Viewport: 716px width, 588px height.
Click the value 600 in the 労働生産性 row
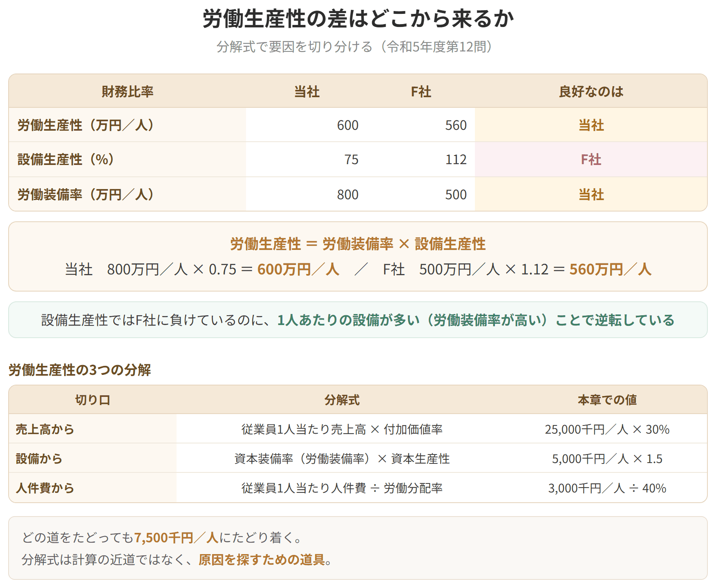(x=348, y=125)
